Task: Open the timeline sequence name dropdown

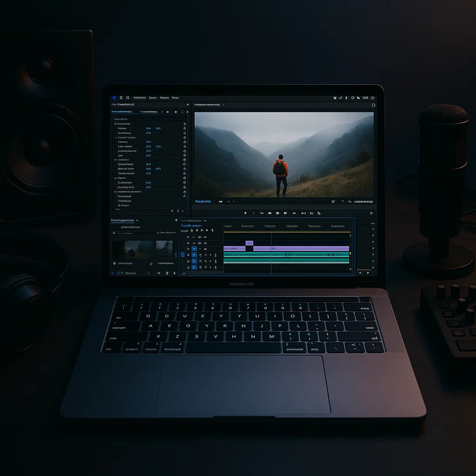Action: click(205, 220)
